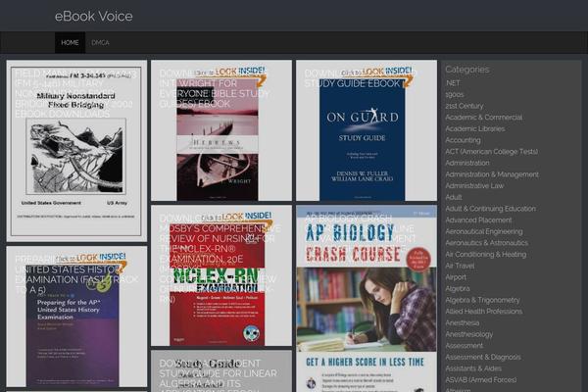Choose the Allied Health Professions category
The width and height of the screenshot is (588, 392).
(x=484, y=312)
